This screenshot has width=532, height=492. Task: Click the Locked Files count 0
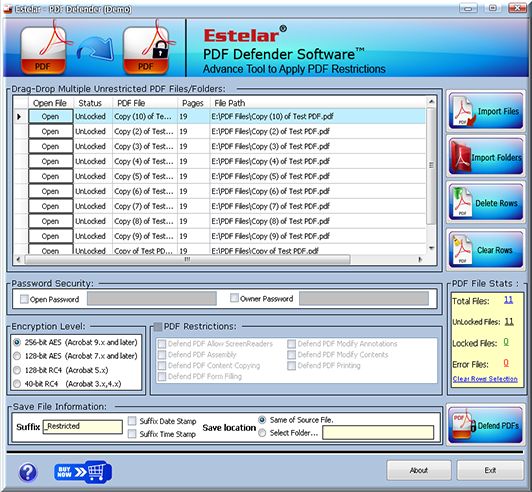(x=506, y=342)
